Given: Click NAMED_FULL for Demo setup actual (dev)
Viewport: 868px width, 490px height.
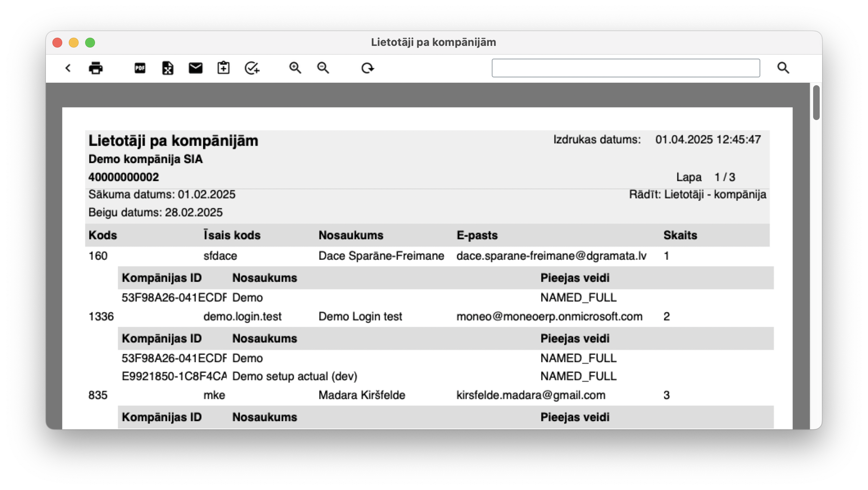Looking at the screenshot, I should (578, 377).
